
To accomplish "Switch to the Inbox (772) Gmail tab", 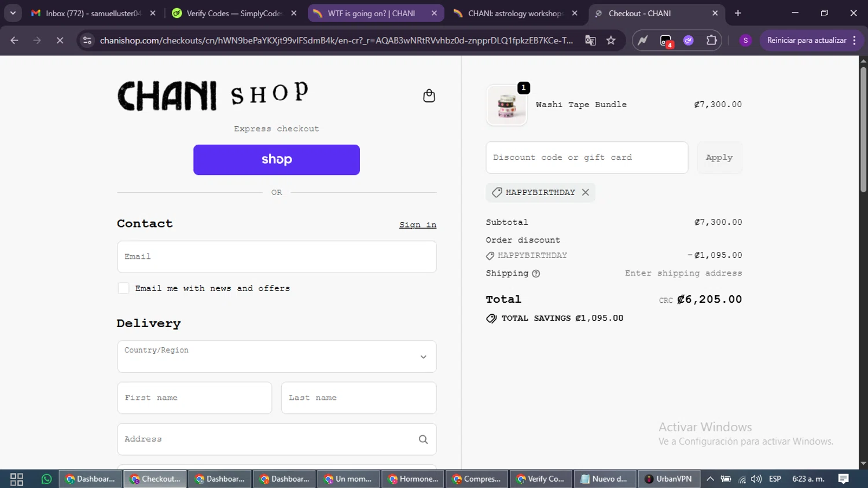I will (93, 13).
